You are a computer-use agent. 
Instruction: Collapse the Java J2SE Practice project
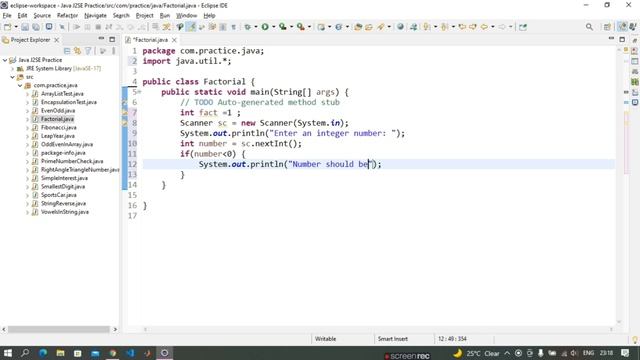click(x=5, y=60)
